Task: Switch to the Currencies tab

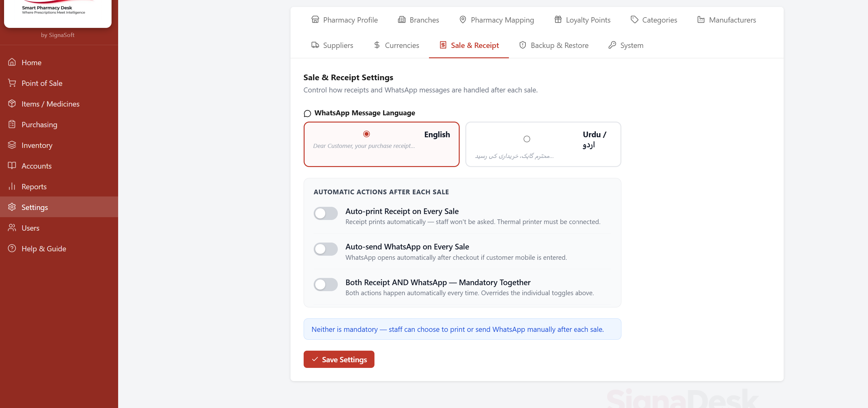Action: (x=396, y=45)
